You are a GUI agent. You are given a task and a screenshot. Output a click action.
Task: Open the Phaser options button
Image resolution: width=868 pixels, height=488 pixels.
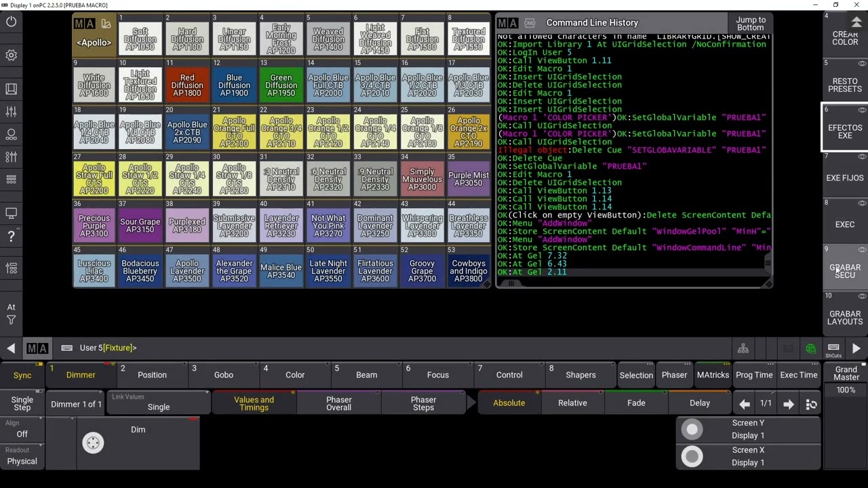click(674, 375)
